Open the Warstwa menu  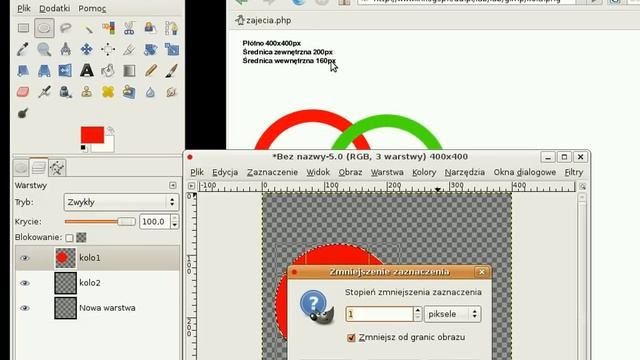(387, 172)
